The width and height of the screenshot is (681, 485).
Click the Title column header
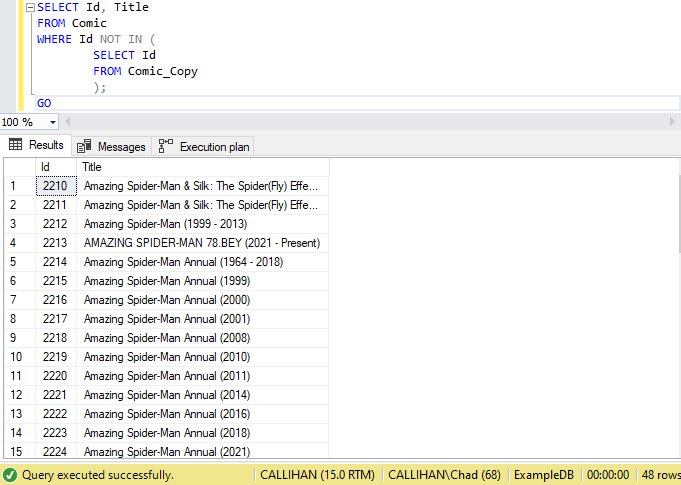[x=200, y=167]
